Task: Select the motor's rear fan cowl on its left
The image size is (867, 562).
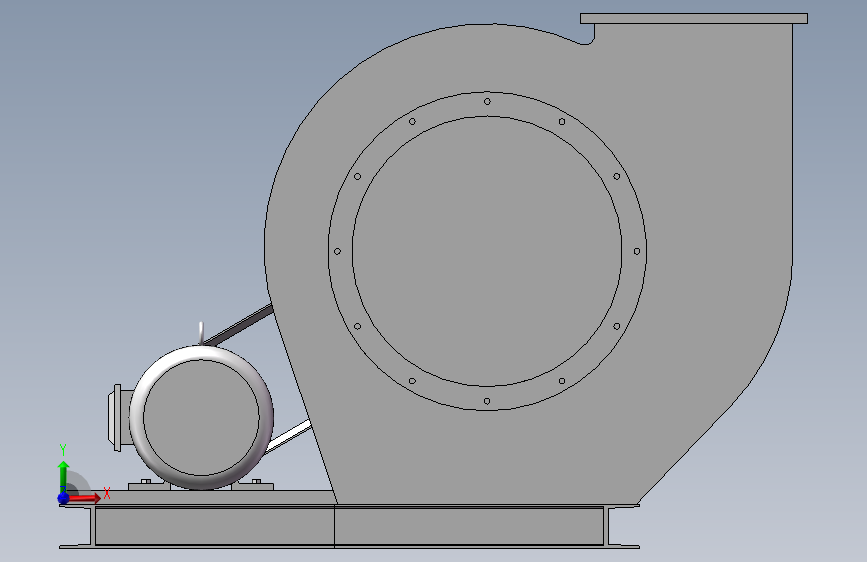Action: click(x=119, y=418)
